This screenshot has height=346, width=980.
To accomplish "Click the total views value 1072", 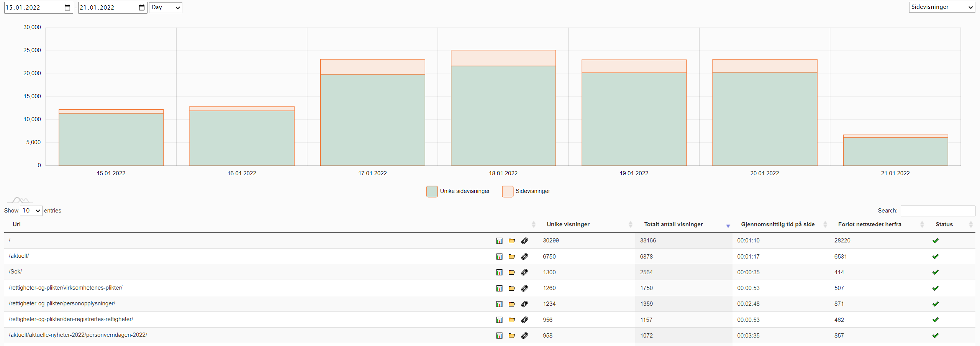I will [x=646, y=336].
